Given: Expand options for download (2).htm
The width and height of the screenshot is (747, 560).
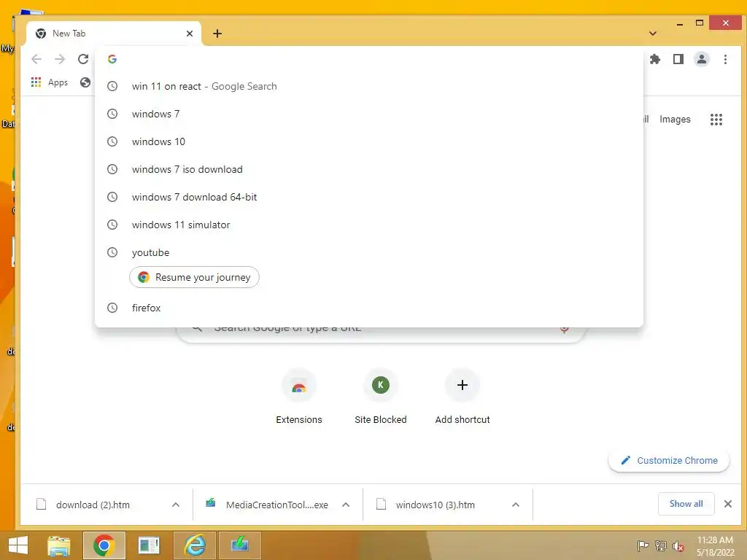Looking at the screenshot, I should 176,505.
